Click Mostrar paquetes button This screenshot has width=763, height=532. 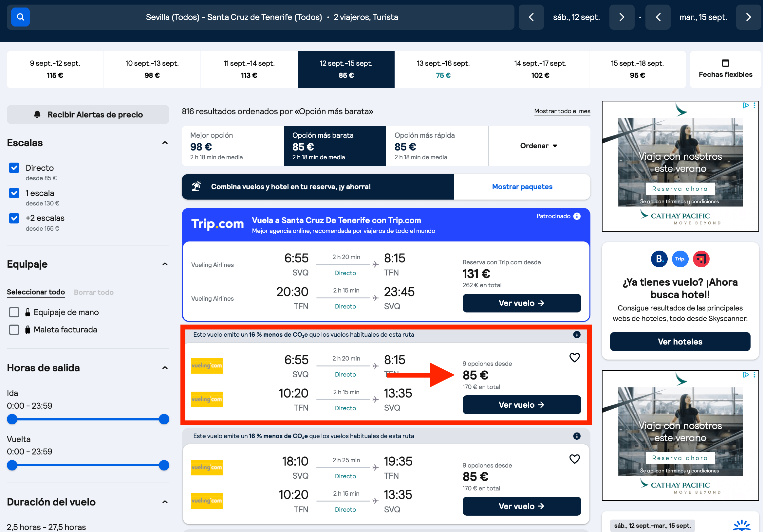click(x=522, y=186)
